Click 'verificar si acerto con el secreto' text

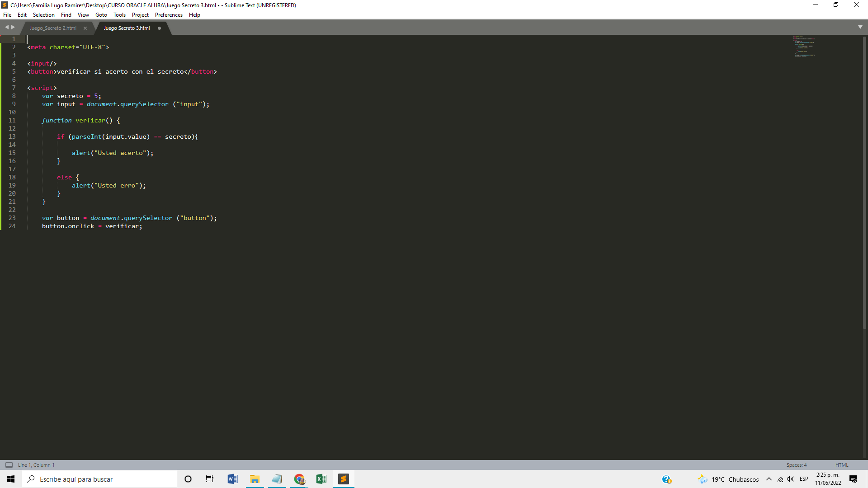(120, 72)
